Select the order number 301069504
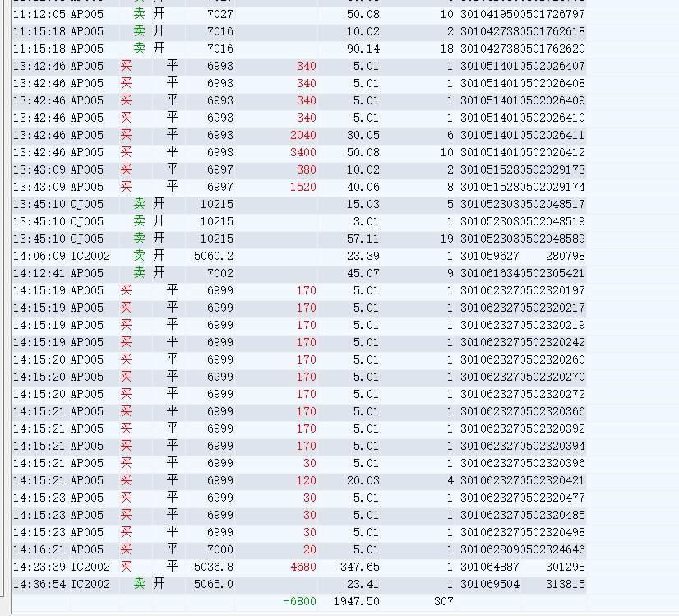 pyautogui.click(x=490, y=585)
